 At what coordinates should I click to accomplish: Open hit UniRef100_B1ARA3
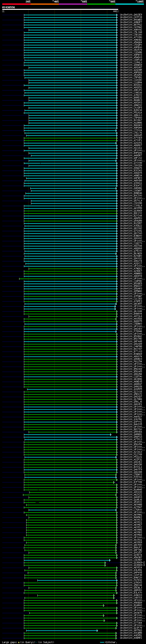[131, 605]
